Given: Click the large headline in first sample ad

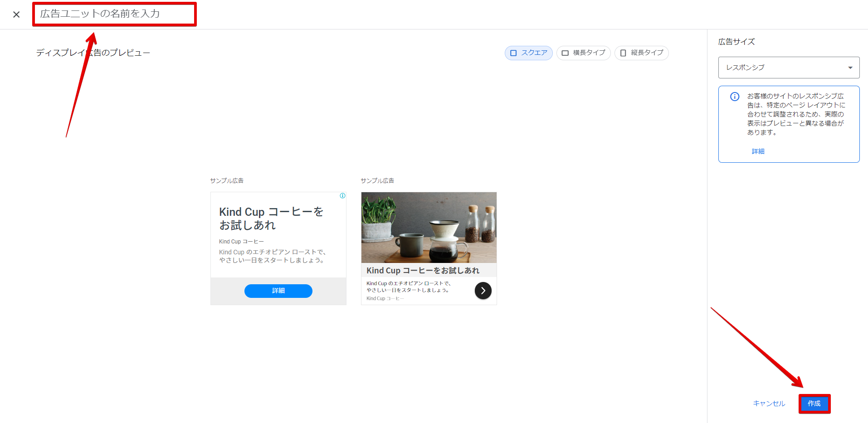Looking at the screenshot, I should point(271,219).
